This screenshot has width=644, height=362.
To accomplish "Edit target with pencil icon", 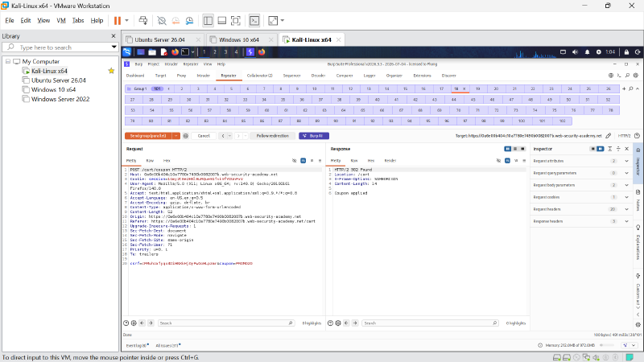I will pos(609,136).
